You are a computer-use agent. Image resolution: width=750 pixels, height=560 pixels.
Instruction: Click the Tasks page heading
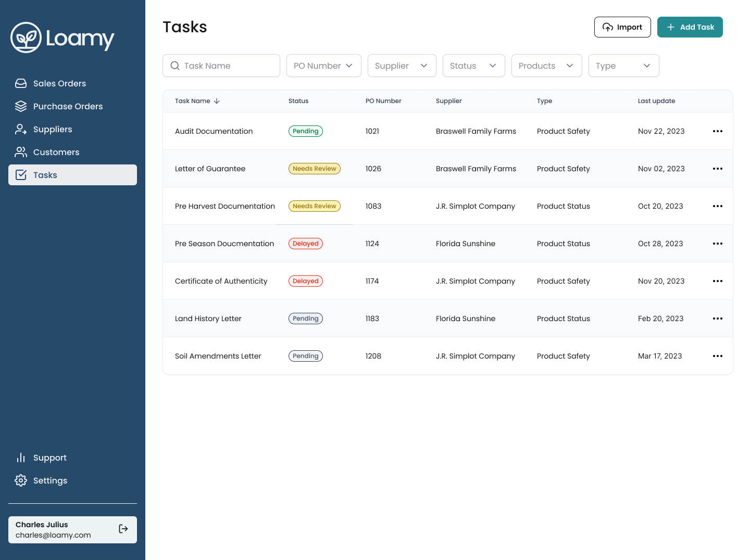click(185, 27)
